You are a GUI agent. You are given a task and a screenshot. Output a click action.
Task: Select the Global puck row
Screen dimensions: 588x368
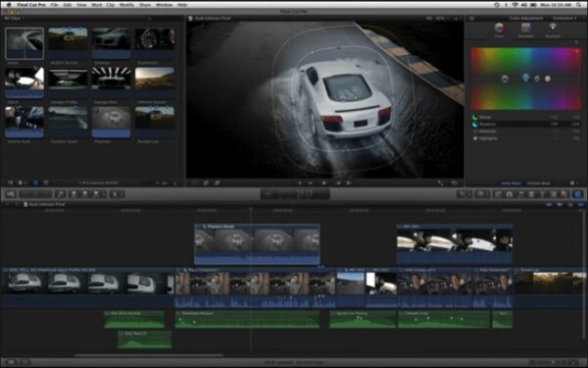click(525, 117)
